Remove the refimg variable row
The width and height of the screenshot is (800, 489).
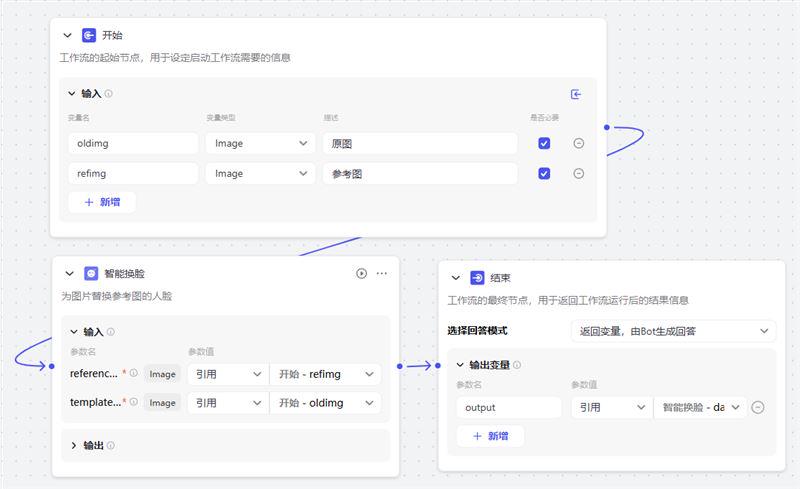579,174
